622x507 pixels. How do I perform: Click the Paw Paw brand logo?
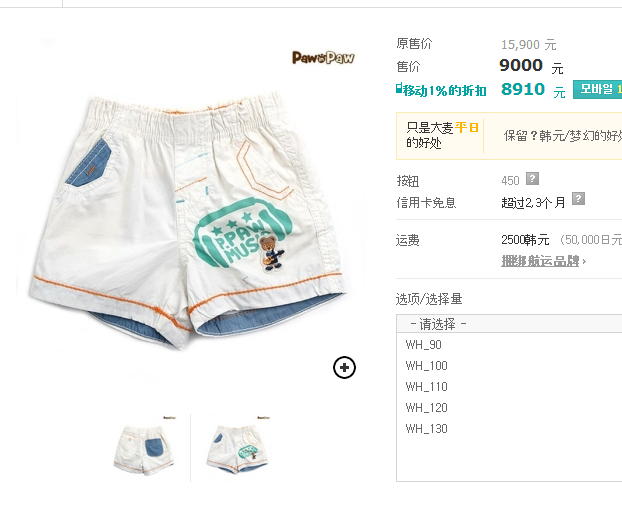tap(323, 58)
